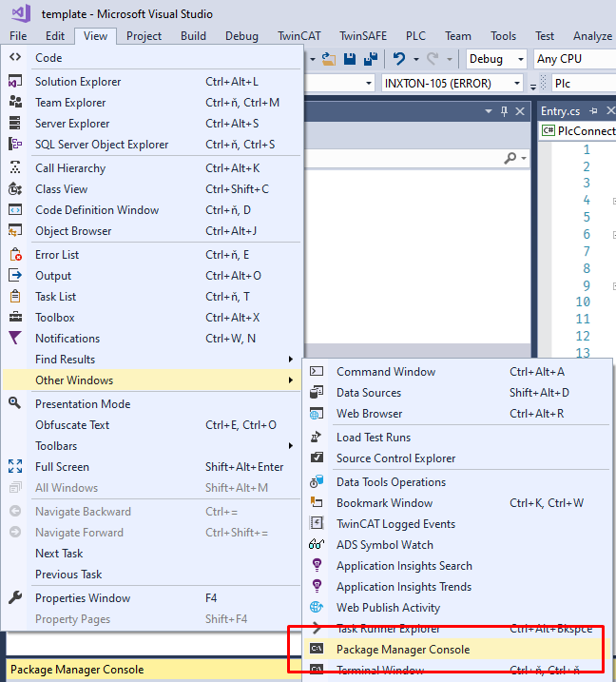The height and width of the screenshot is (682, 616).
Task: Choose Previous Task in View menu
Action: [151, 575]
